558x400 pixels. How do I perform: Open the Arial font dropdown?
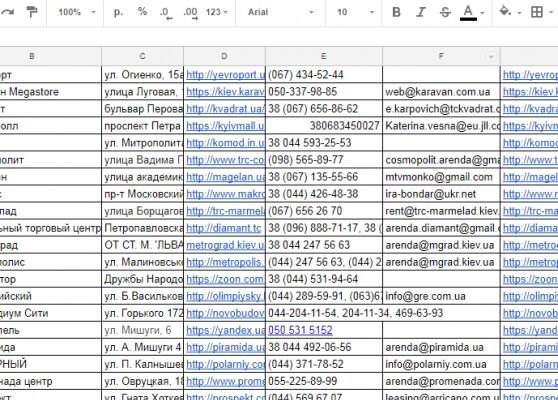tap(280, 12)
